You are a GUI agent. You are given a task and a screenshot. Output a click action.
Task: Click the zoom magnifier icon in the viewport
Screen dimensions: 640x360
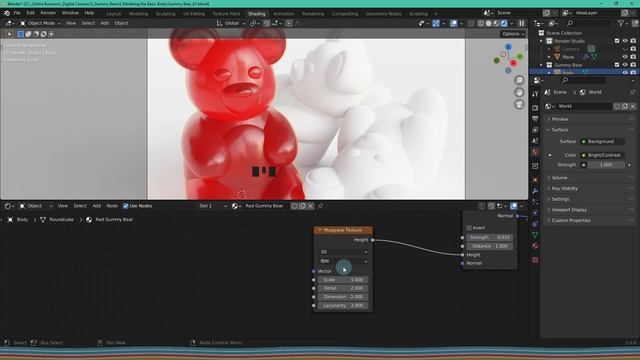click(519, 80)
